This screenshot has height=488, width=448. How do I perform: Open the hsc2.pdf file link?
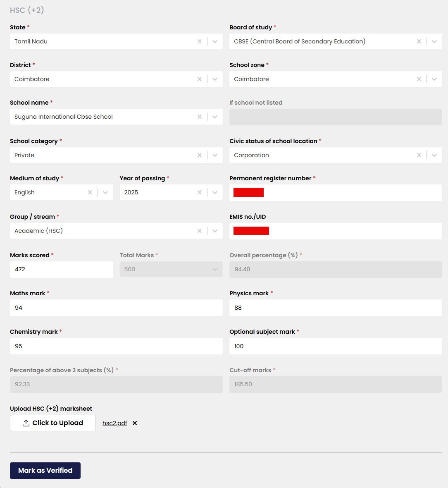coord(114,423)
